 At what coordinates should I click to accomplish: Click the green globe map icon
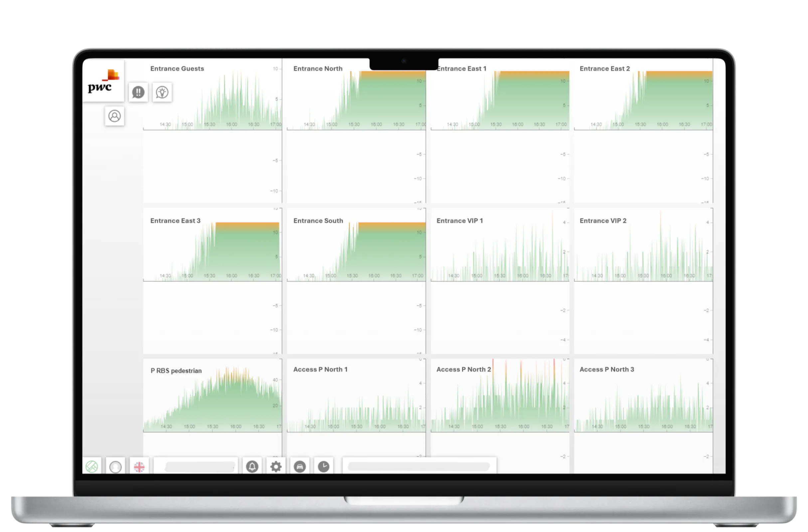92,466
